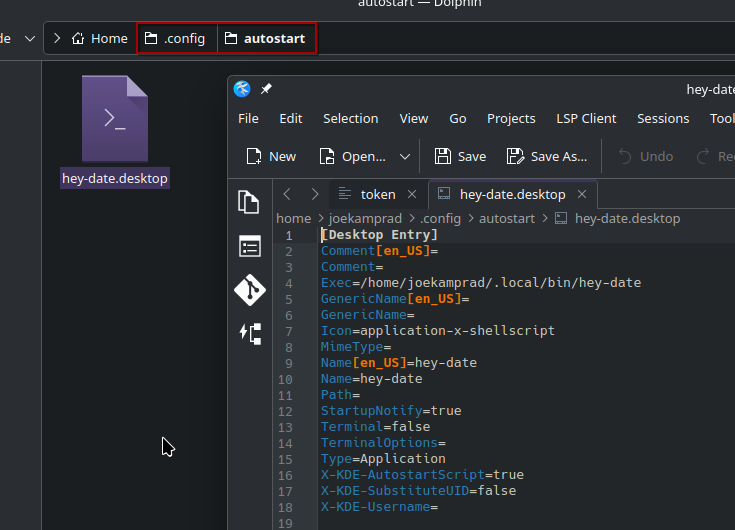Viewport: 735px width, 530px height.
Task: Open the view mode dropdown arrow in Dolphin
Action: tap(30, 38)
